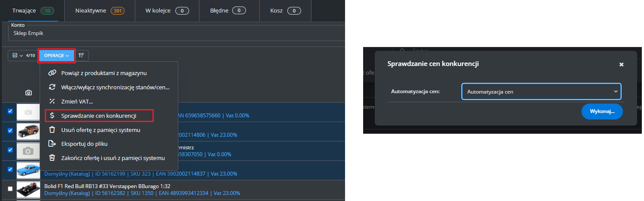The image size is (644, 201).
Task: Open the OPERACJE dropdown button
Action: tap(56, 55)
